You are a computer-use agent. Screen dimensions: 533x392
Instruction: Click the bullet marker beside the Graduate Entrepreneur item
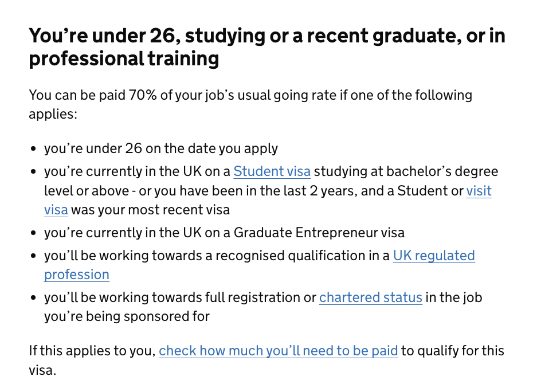[33, 233]
